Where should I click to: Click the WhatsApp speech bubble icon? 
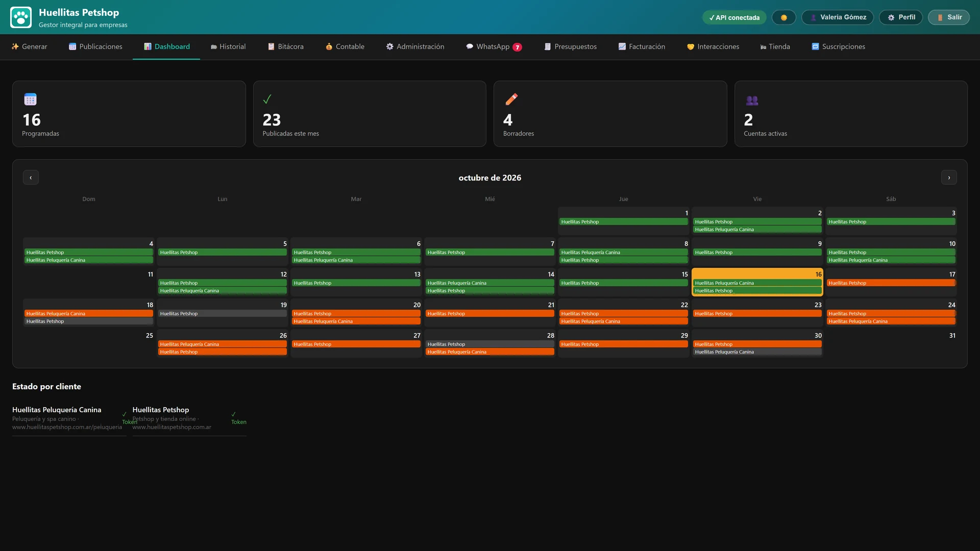470,46
